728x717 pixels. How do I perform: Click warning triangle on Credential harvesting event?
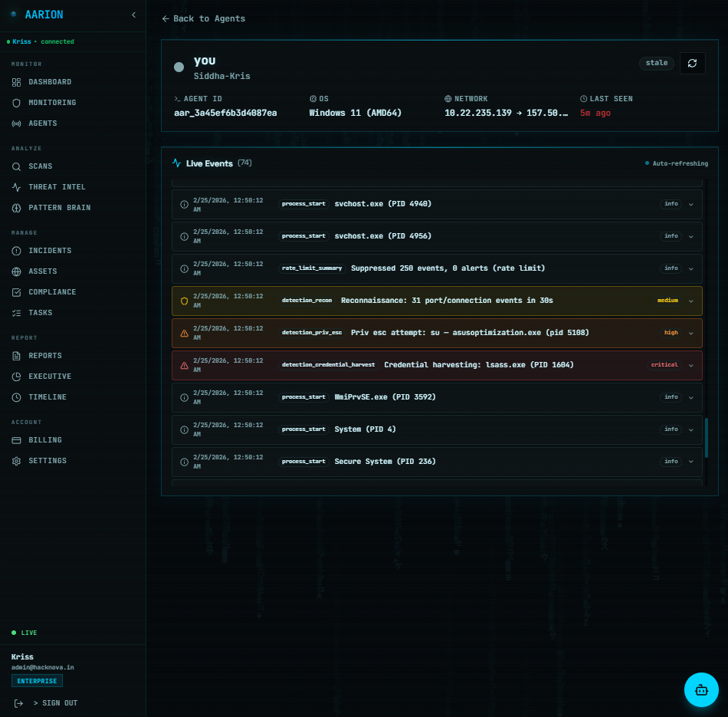[185, 366]
